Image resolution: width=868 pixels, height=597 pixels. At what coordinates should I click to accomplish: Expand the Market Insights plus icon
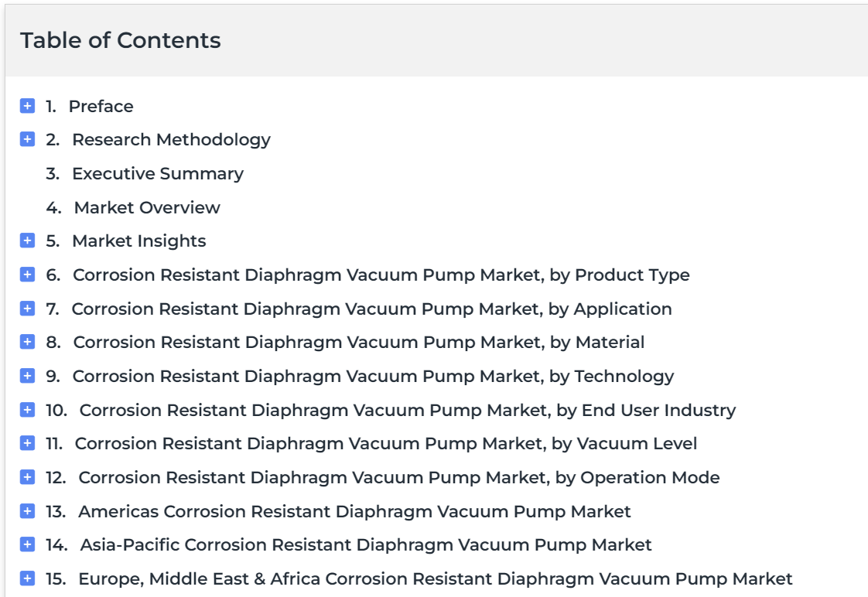coord(27,241)
